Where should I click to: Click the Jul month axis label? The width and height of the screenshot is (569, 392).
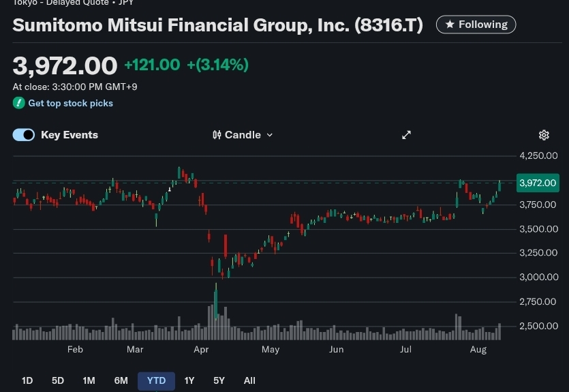(405, 350)
